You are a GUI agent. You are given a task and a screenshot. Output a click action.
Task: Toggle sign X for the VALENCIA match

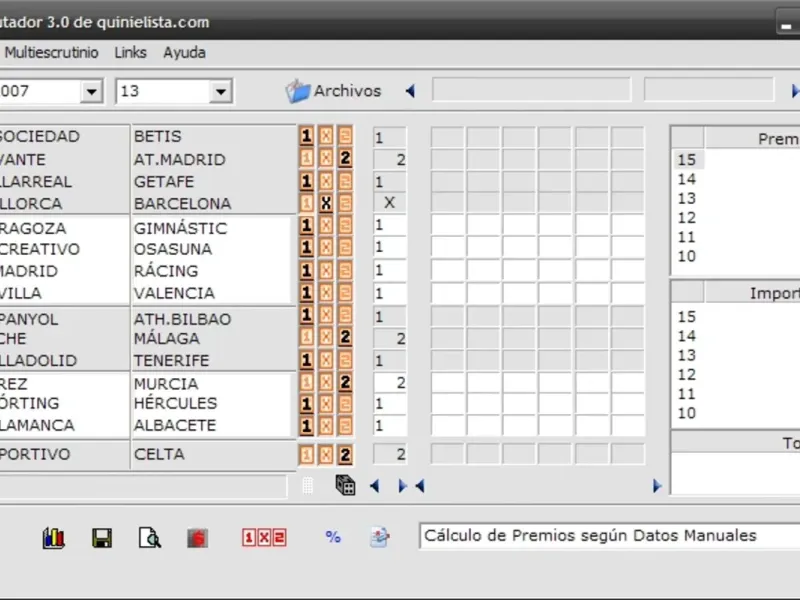pyautogui.click(x=326, y=293)
